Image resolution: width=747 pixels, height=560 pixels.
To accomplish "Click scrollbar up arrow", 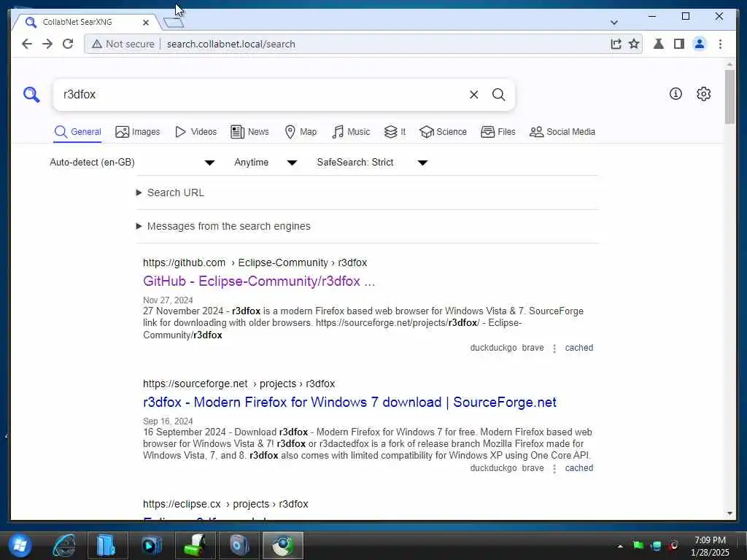I will 729,64.
